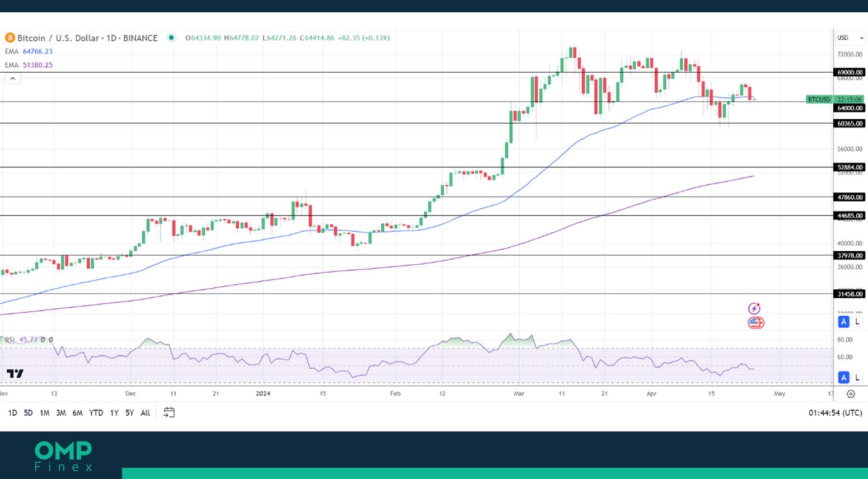Select the EMA 64766.23 indicator label
Viewport: 868px width, 479px height.
coord(29,51)
